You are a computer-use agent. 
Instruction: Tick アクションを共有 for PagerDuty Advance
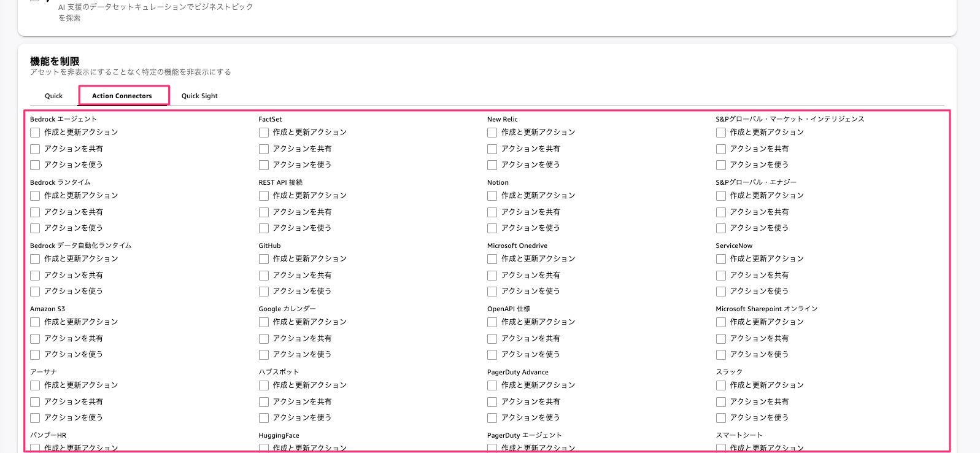492,402
